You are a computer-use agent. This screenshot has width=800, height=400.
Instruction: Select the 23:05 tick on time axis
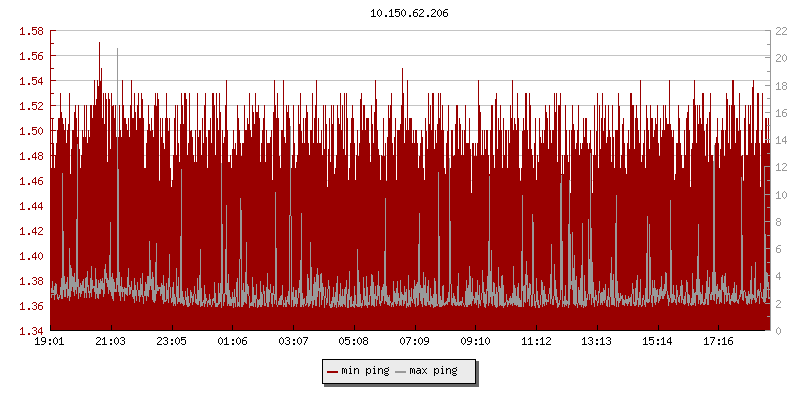[172, 342]
